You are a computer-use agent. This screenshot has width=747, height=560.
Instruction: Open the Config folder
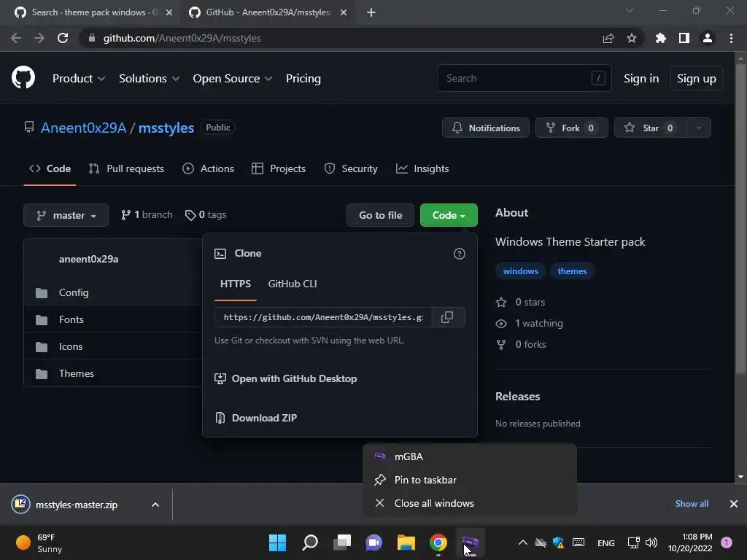[x=74, y=293]
